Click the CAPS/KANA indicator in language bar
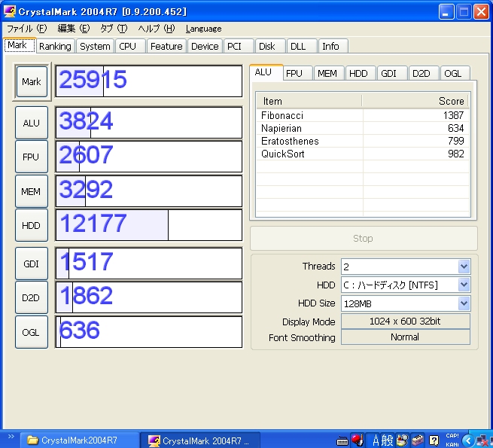The width and height of the screenshot is (493, 448). pyautogui.click(x=452, y=440)
